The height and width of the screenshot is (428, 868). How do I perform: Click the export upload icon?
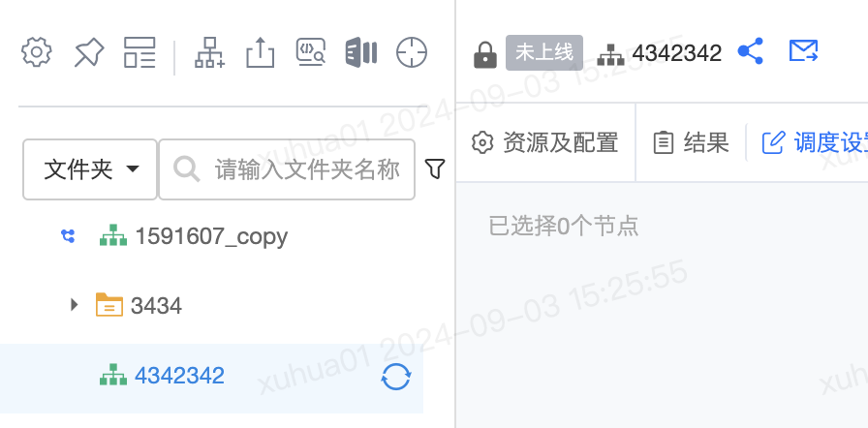point(261,52)
